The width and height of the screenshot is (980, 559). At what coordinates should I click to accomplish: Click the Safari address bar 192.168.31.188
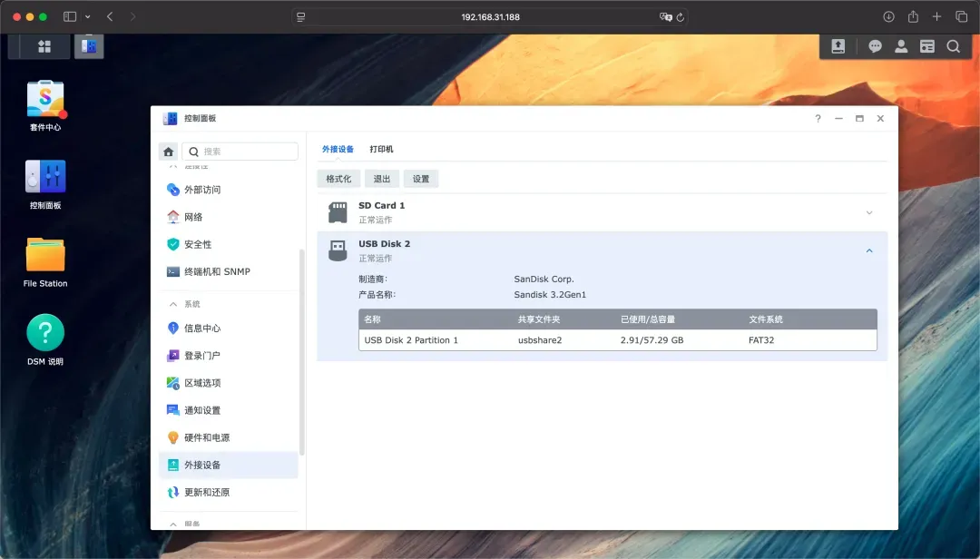pos(491,17)
